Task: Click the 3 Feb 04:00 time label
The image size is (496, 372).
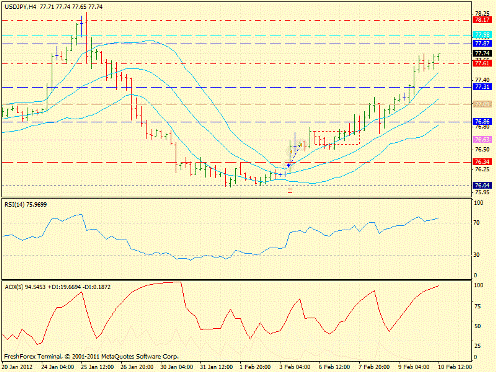Action: pyautogui.click(x=296, y=367)
